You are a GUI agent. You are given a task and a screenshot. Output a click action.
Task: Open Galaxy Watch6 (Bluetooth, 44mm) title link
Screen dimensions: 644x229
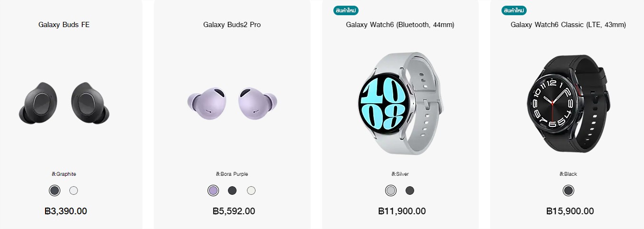tap(400, 25)
